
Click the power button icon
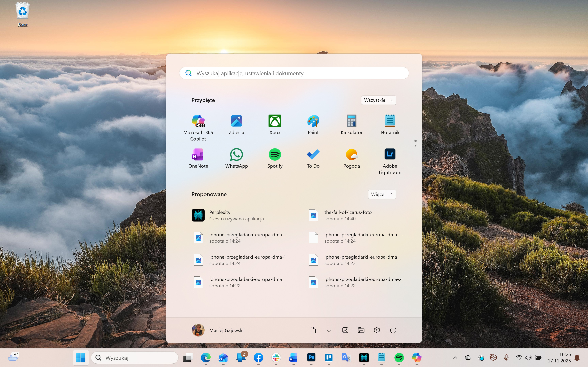coord(393,330)
